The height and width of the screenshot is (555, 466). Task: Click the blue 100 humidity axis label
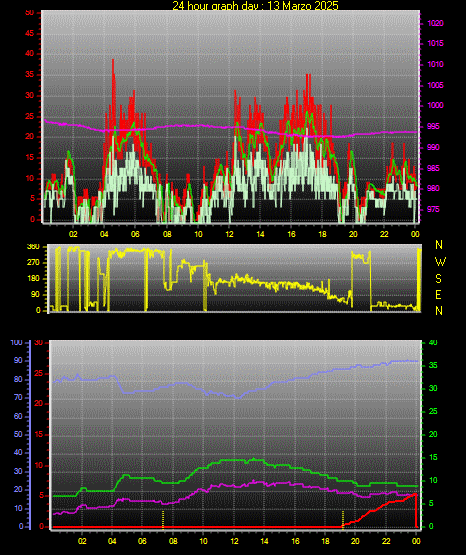coord(16,343)
